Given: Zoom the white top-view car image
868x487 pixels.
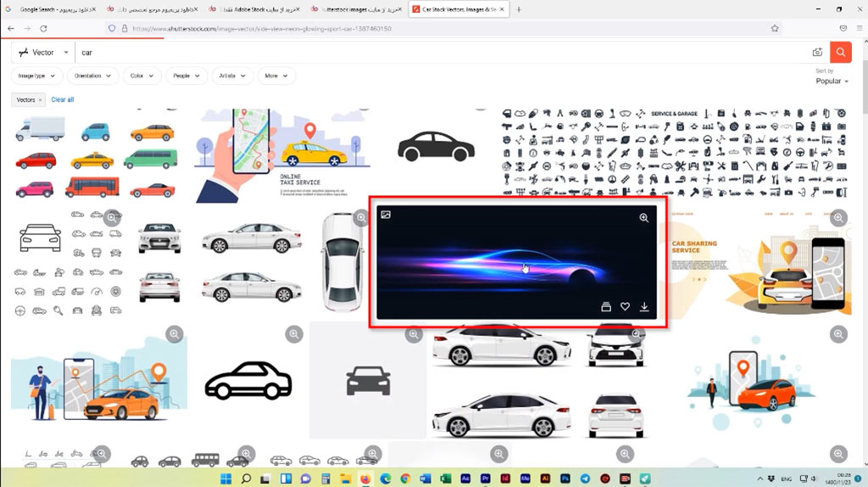Looking at the screenshot, I should click(x=361, y=218).
